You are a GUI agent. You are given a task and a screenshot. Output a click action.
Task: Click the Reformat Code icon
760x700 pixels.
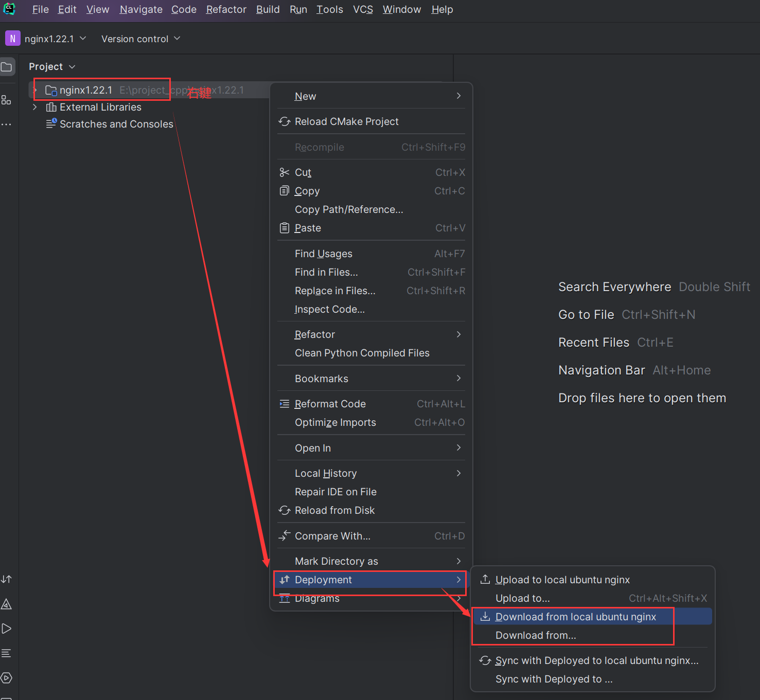pos(285,404)
